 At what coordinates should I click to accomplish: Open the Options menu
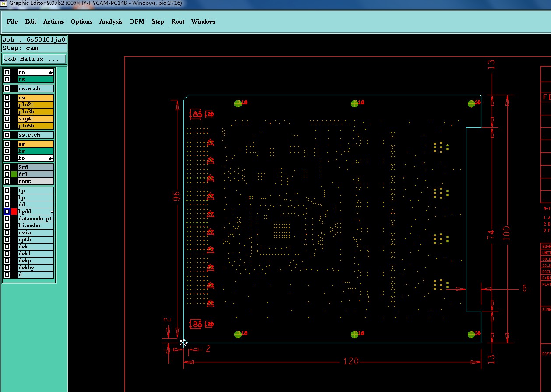(x=81, y=21)
